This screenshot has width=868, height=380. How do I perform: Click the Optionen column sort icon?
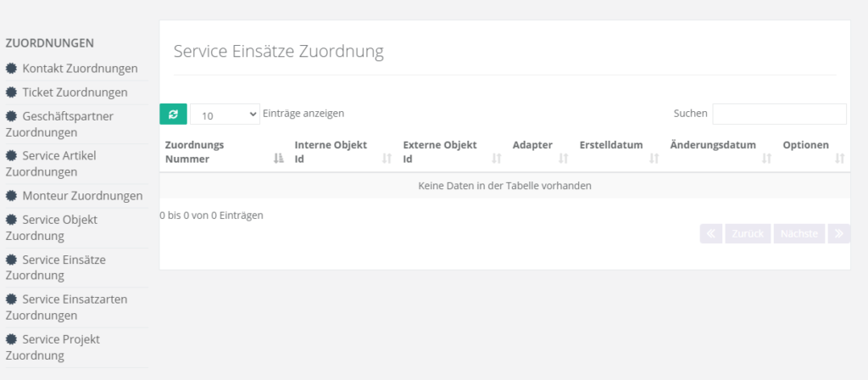point(839,159)
